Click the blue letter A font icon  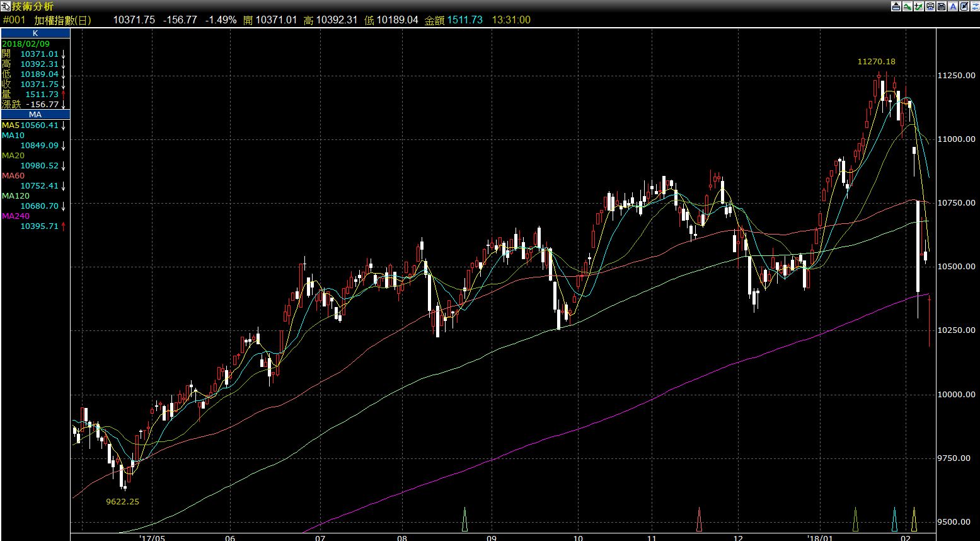point(953,6)
